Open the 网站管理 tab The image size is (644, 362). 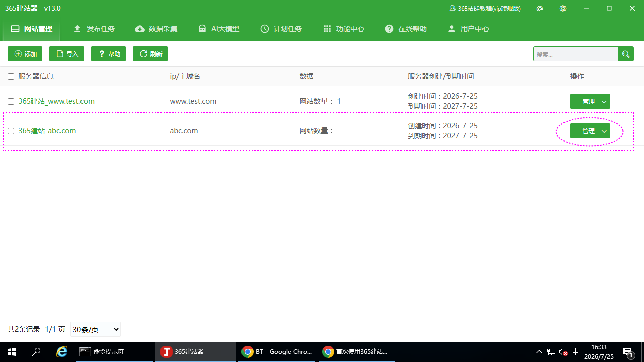click(x=31, y=29)
